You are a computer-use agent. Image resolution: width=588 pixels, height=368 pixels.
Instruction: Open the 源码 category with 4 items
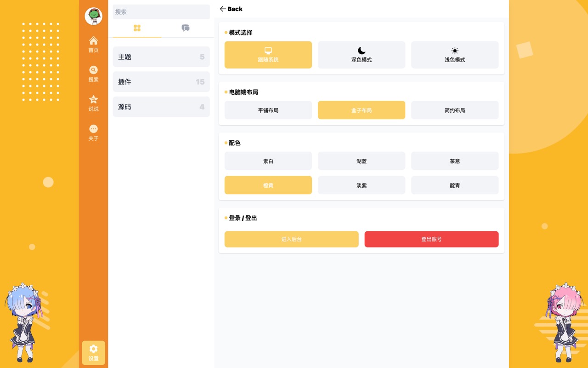[x=161, y=106]
